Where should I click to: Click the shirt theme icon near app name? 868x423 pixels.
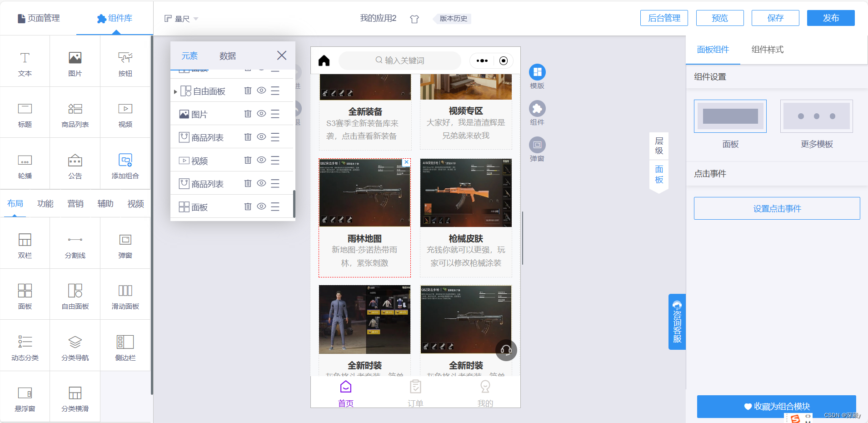pos(414,19)
